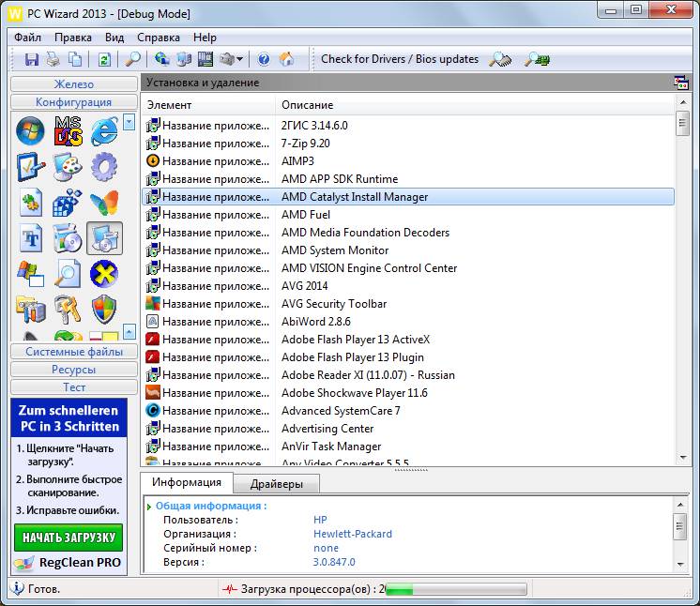Click the RegClean PRO ad link
Viewport: 700px width, 606px height.
[68, 563]
